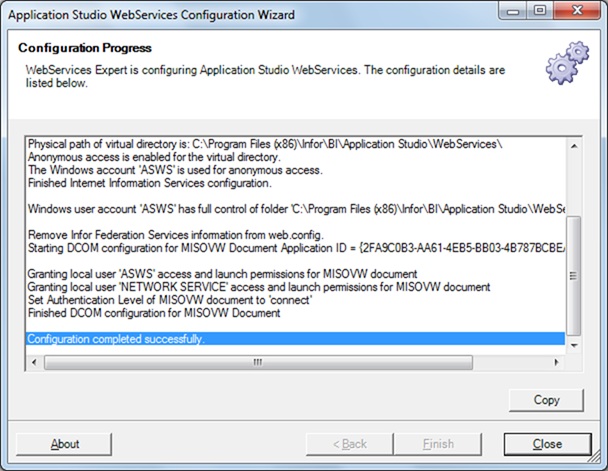Click the horizontal scrollbar thumb
Image resolution: width=608 pixels, height=471 pixels.
coord(256,361)
